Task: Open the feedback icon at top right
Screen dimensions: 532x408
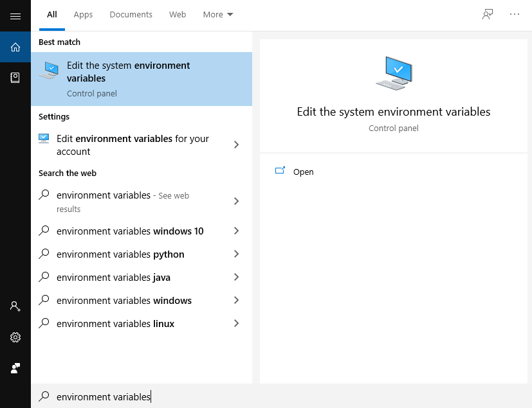Action: pos(488,14)
